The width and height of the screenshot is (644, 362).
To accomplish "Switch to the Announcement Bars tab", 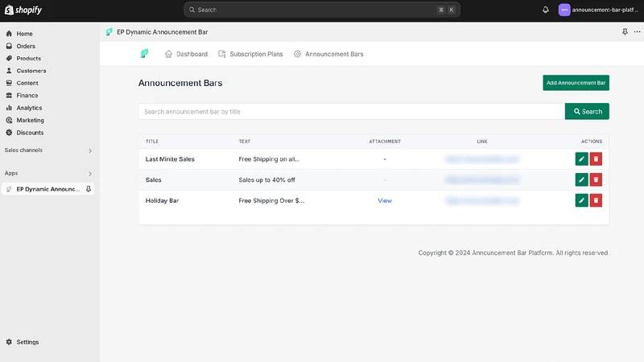I will coord(328,54).
